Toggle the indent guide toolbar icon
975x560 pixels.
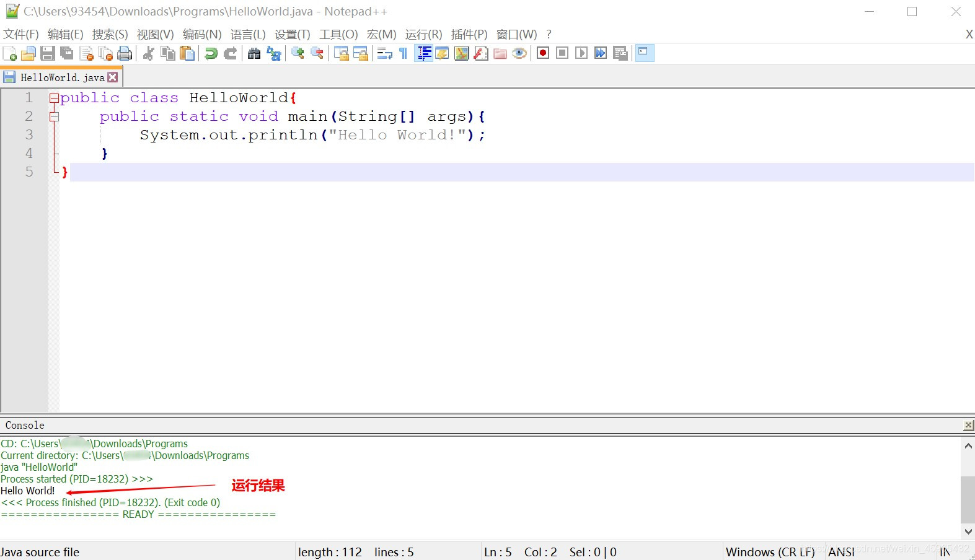pos(423,53)
